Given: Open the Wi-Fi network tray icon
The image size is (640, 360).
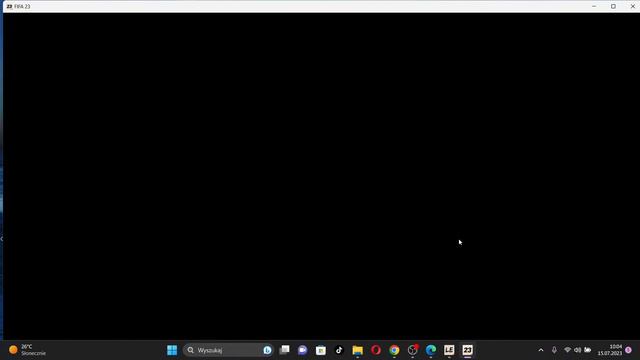Looking at the screenshot, I should tap(567, 350).
